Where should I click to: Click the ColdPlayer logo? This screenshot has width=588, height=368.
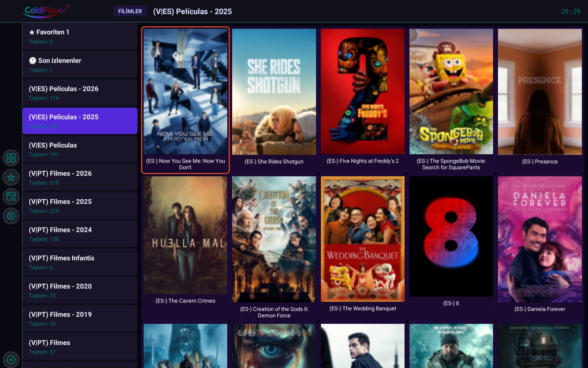click(47, 11)
